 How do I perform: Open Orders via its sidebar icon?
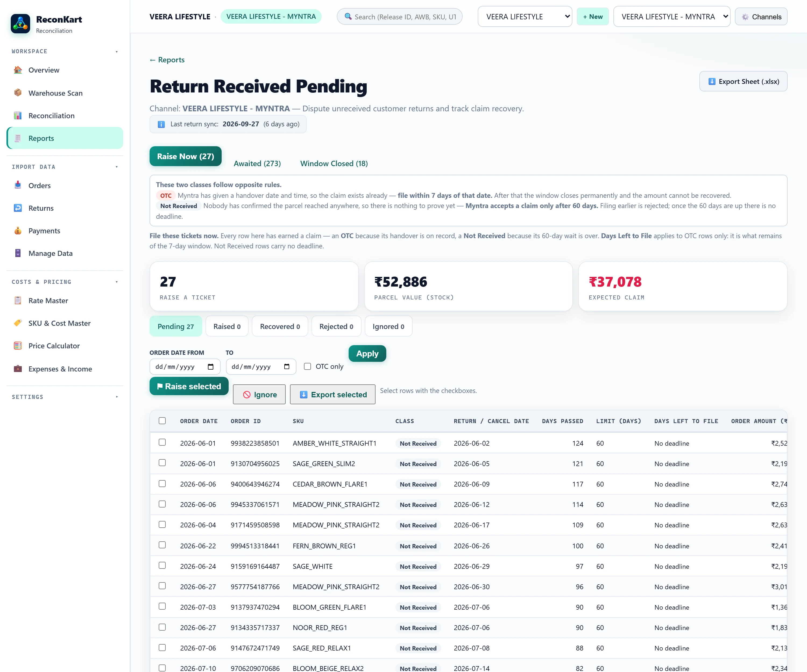click(x=18, y=185)
